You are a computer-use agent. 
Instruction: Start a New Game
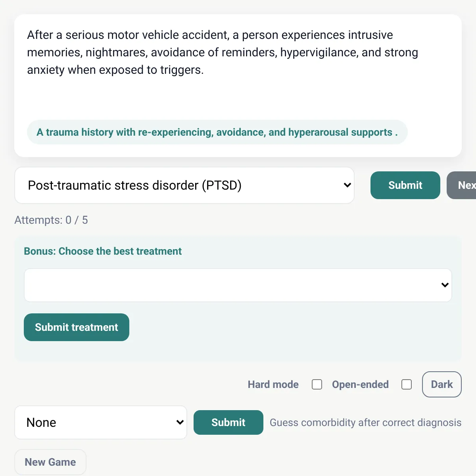(x=50, y=462)
